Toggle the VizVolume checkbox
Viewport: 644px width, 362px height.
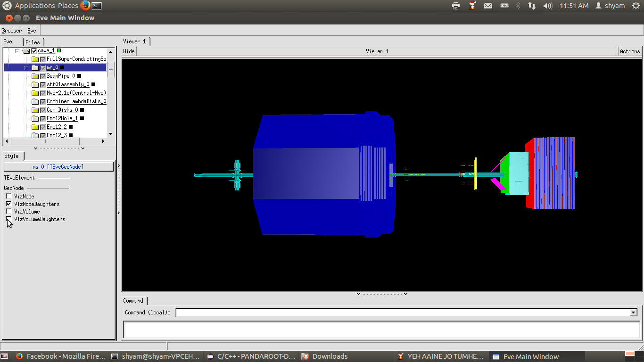8,212
